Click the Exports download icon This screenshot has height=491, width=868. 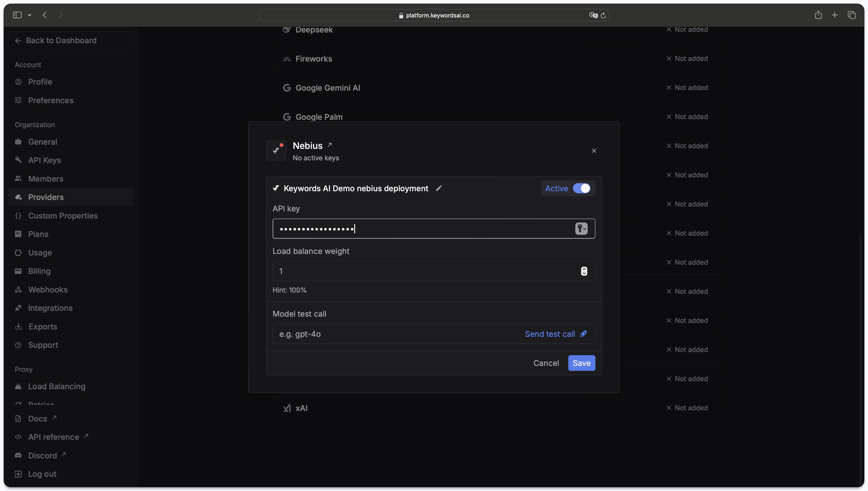(18, 327)
